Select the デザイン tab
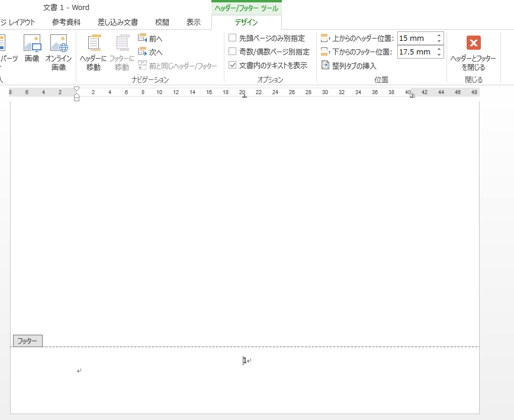The image size is (514, 420). tap(246, 23)
